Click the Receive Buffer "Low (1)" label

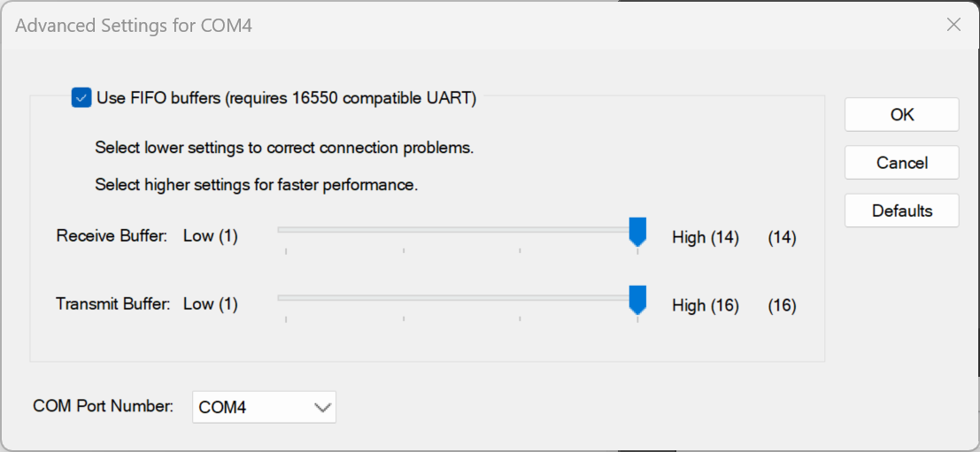[x=211, y=236]
